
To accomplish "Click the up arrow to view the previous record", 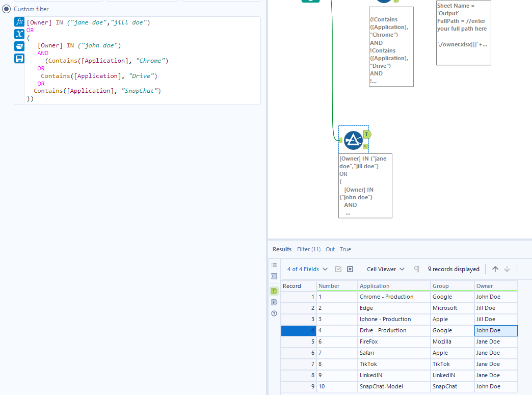I will point(495,269).
